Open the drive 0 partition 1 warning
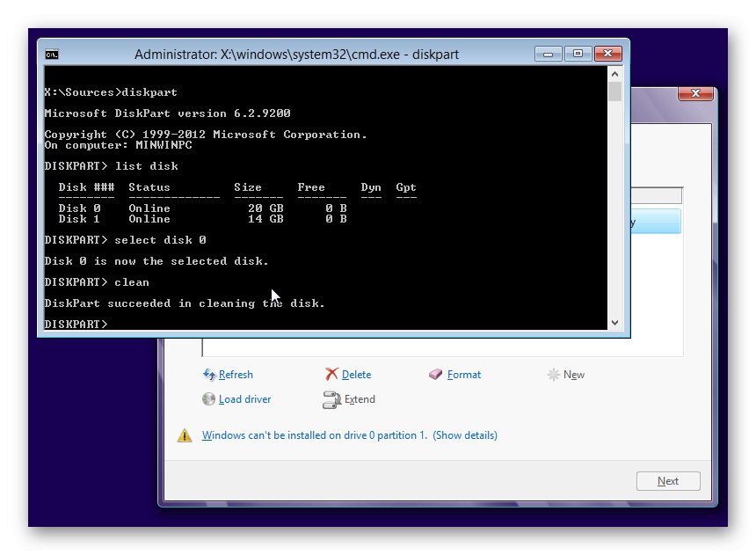The height and width of the screenshot is (555, 756). coord(350,435)
